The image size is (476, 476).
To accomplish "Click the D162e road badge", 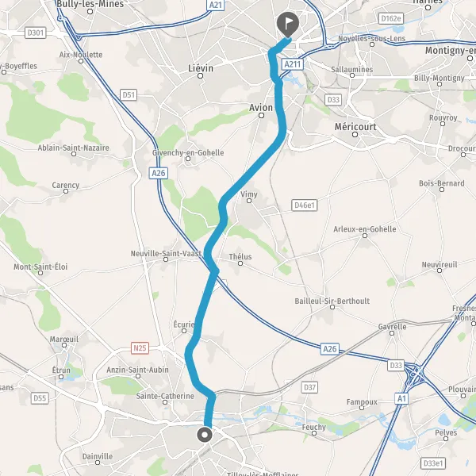I will coord(391,18).
